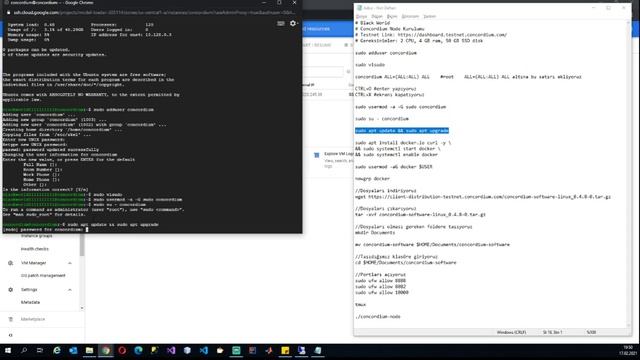Click 'sudo ufw allow 10000' line

coord(382,293)
